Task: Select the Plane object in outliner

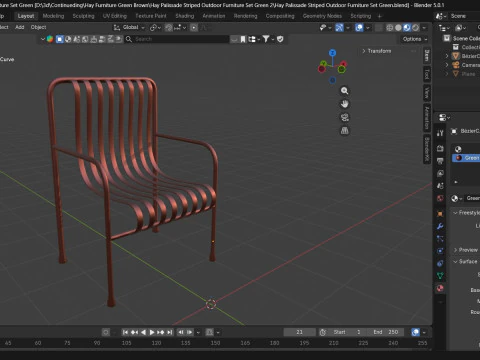Action: pos(468,74)
